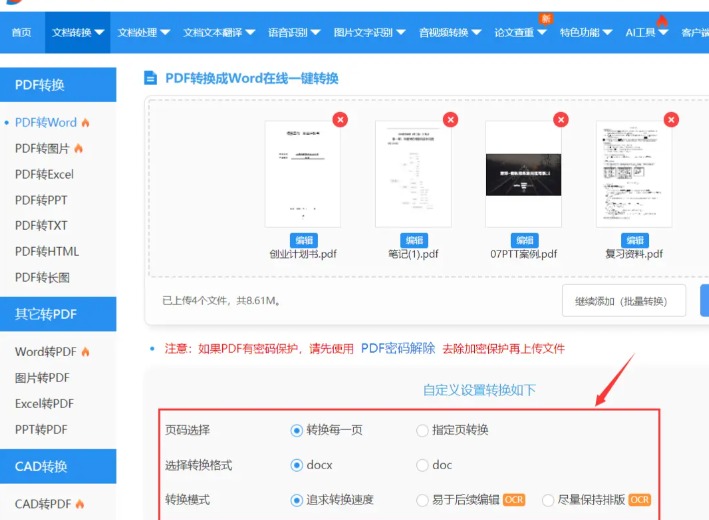The height and width of the screenshot is (520, 709).
Task: Remove 复习资料.pdf using red X icon
Action: tap(671, 120)
